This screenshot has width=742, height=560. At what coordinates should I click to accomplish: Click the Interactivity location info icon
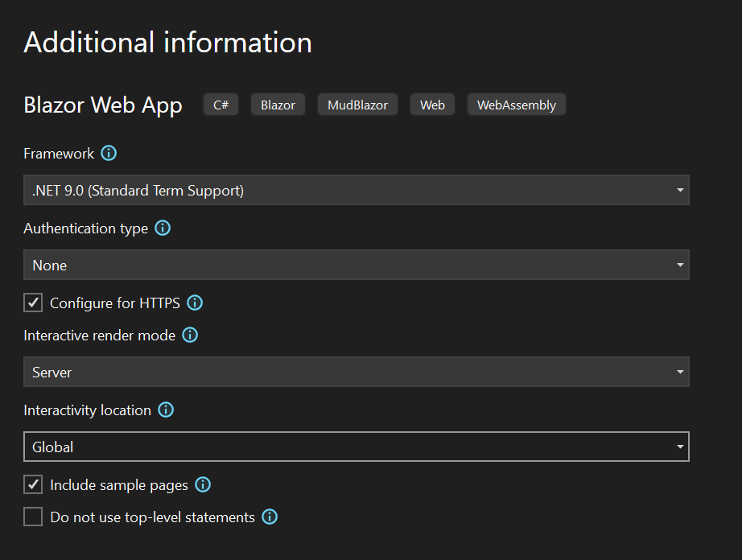(166, 410)
